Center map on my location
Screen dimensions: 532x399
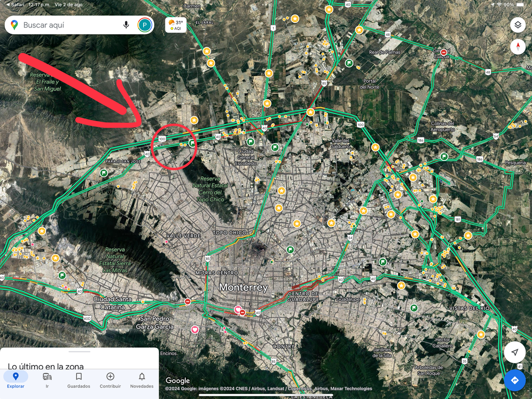[514, 352]
